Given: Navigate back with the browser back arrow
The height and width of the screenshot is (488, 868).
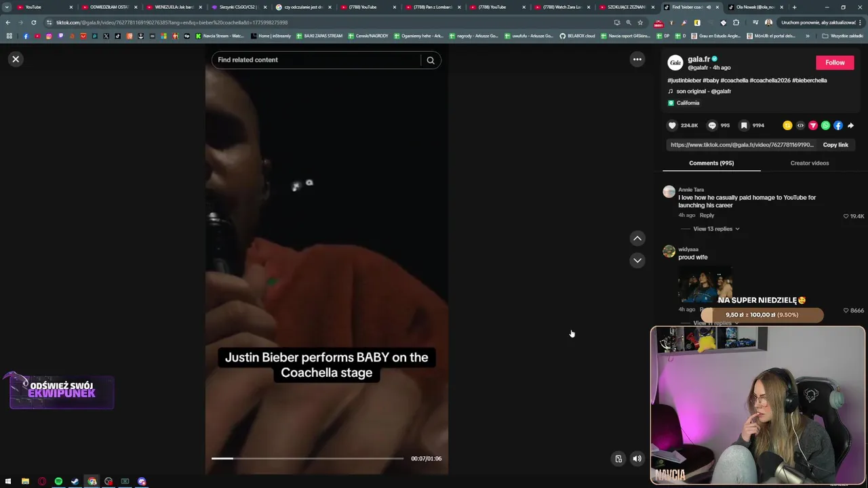Looking at the screenshot, I should coord(8,22).
